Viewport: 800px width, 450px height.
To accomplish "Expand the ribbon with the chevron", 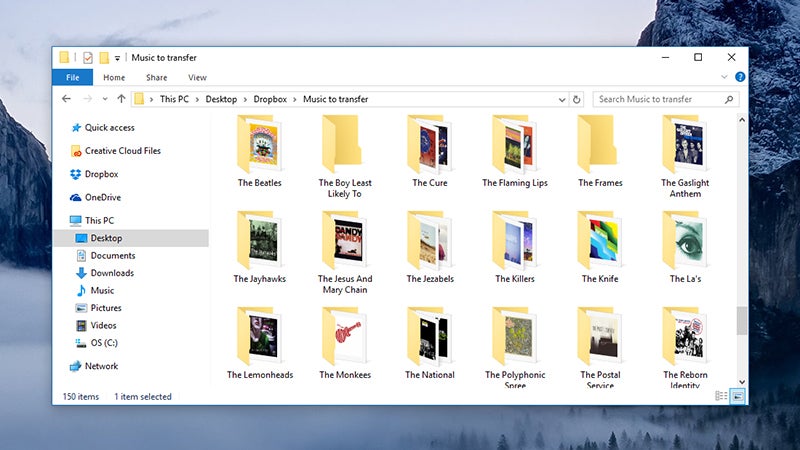I will pyautogui.click(x=724, y=77).
